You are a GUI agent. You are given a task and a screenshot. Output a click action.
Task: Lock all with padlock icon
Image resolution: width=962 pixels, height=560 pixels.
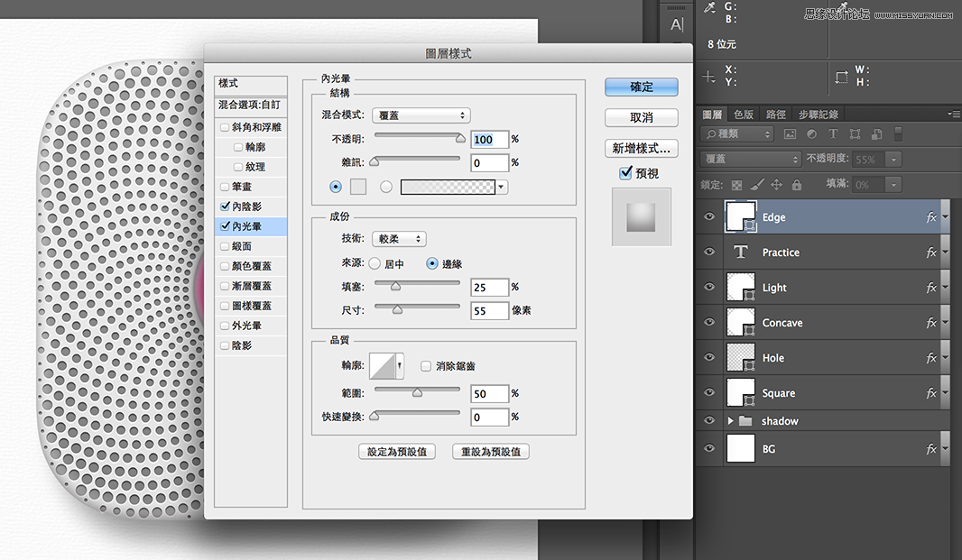[796, 184]
